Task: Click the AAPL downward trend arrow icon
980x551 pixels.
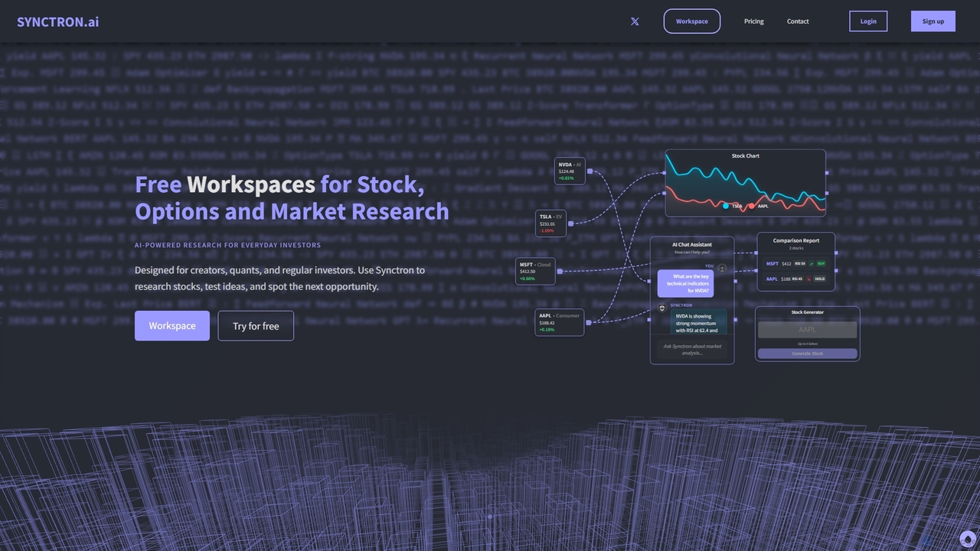Action: pos(808,279)
